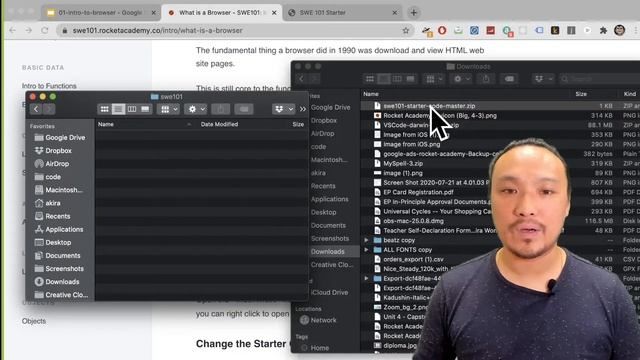Open Chrome extensions puzzle icon
Image resolution: width=640 pixels, height=360 pixels.
pos(603,30)
